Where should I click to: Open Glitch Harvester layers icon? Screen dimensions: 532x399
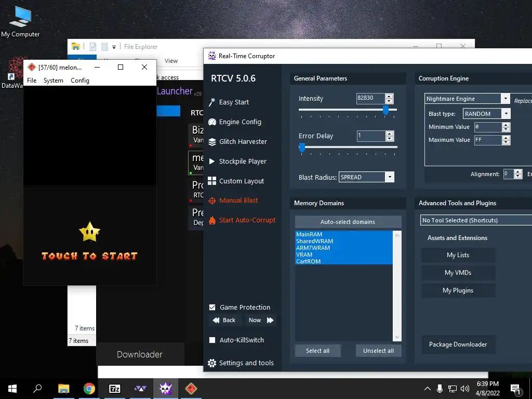(x=212, y=142)
